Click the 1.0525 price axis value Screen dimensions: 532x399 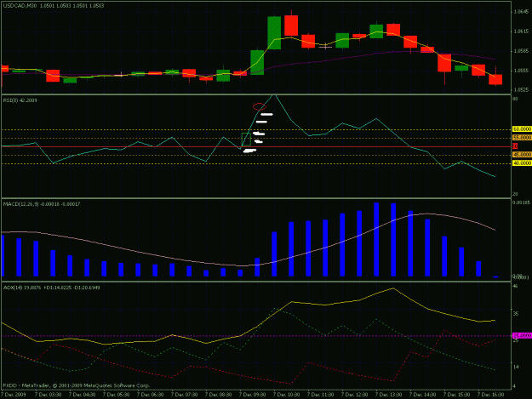pos(521,90)
